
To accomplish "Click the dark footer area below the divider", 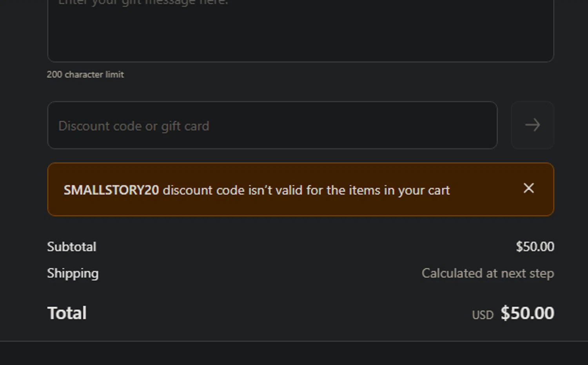I will pyautogui.click(x=294, y=354).
